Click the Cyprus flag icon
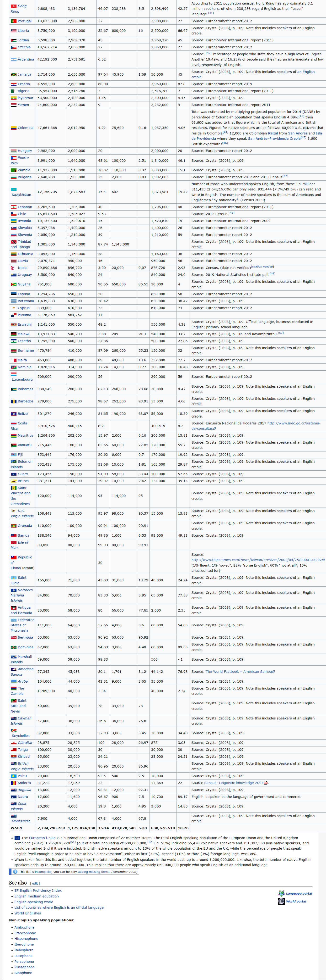Image resolution: width=326 pixels, height=980 pixels. coord(14,308)
